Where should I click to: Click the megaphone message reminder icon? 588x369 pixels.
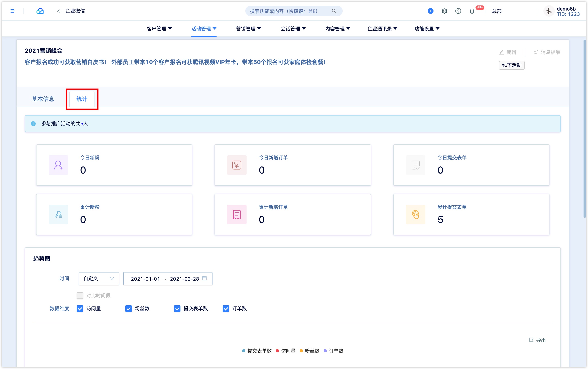[x=536, y=52]
